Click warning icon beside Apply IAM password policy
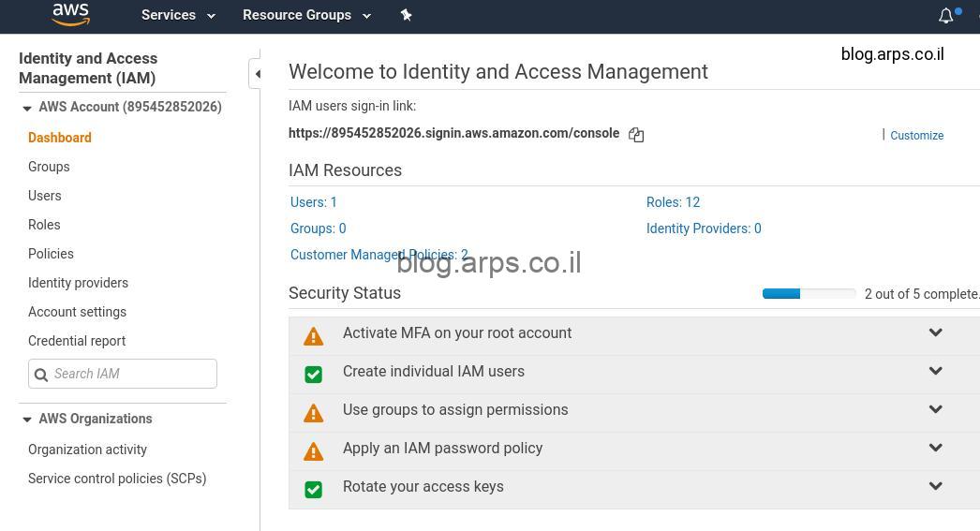The height and width of the screenshot is (531, 980). (x=313, y=451)
